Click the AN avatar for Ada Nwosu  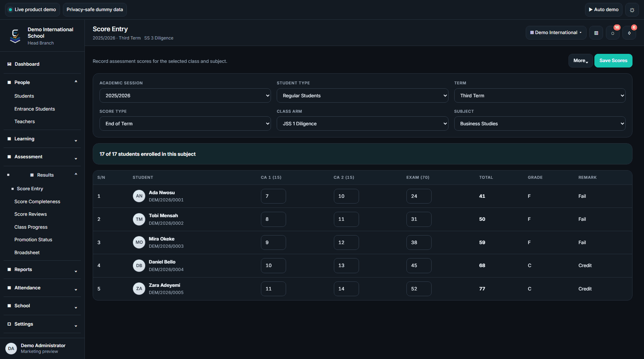point(139,196)
